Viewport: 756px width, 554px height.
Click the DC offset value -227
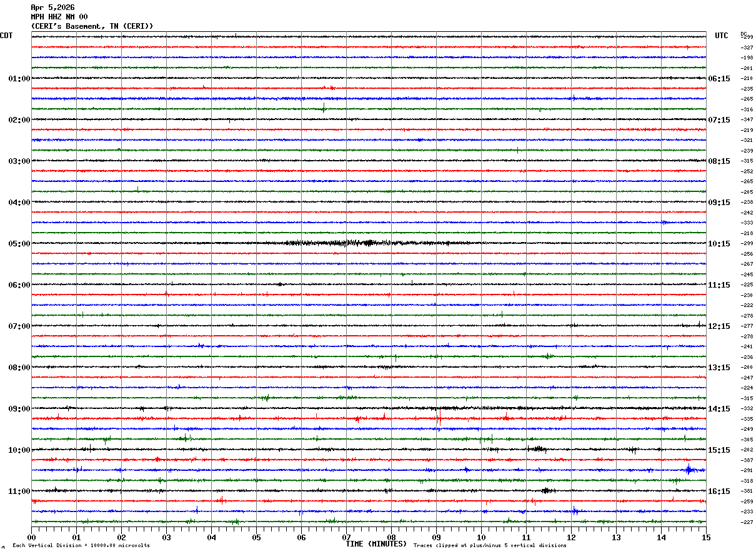click(747, 522)
